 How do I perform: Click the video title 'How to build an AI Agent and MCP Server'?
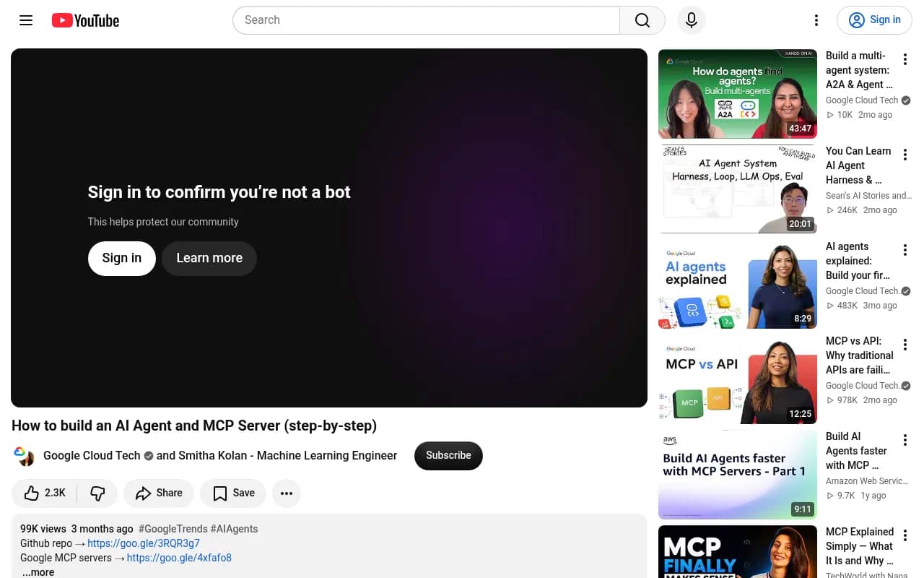pos(194,426)
